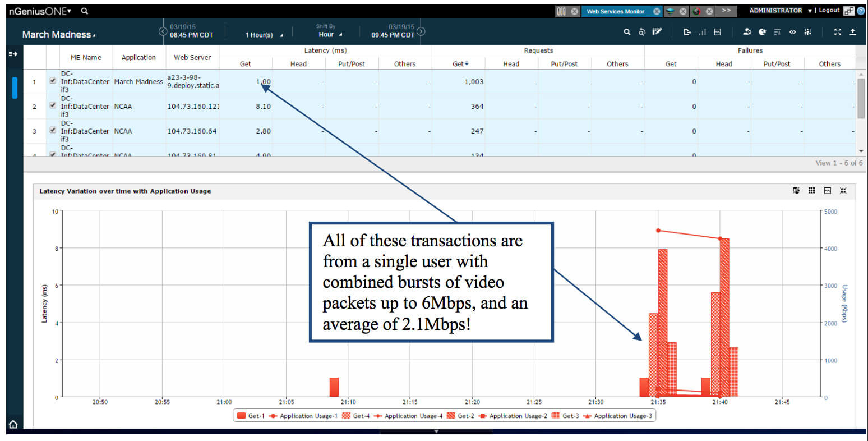Screen dimensions: 868x441
Task: Click the home icon in the left sidebar
Action: coord(13,424)
